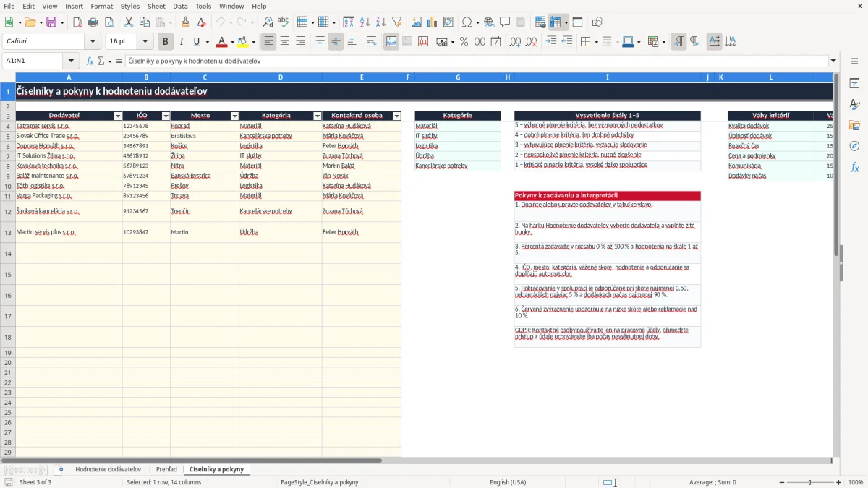Open the Kontaktná osoba filter dropdown
Viewport: 868px width, 488px height.
pyautogui.click(x=396, y=116)
